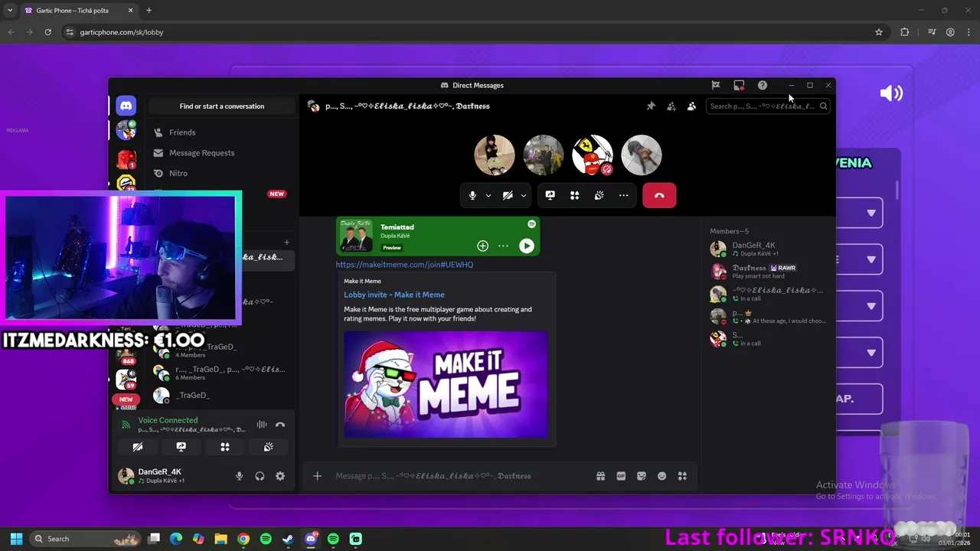This screenshot has width=980, height=551.
Task: Show pinned messages in group chat
Action: click(x=651, y=106)
